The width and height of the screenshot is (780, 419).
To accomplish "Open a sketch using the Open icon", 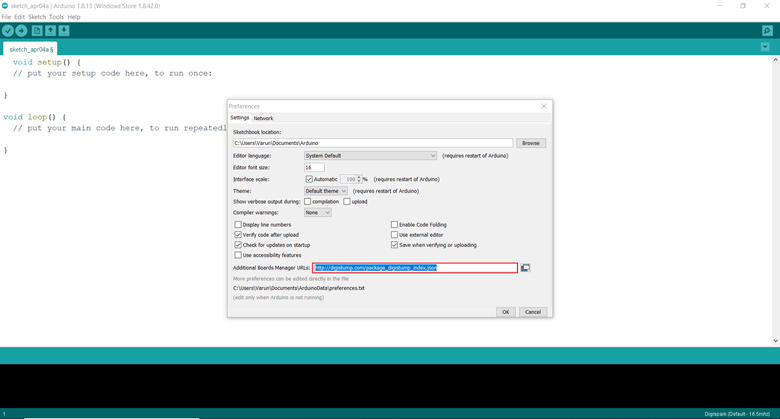I will [x=51, y=31].
